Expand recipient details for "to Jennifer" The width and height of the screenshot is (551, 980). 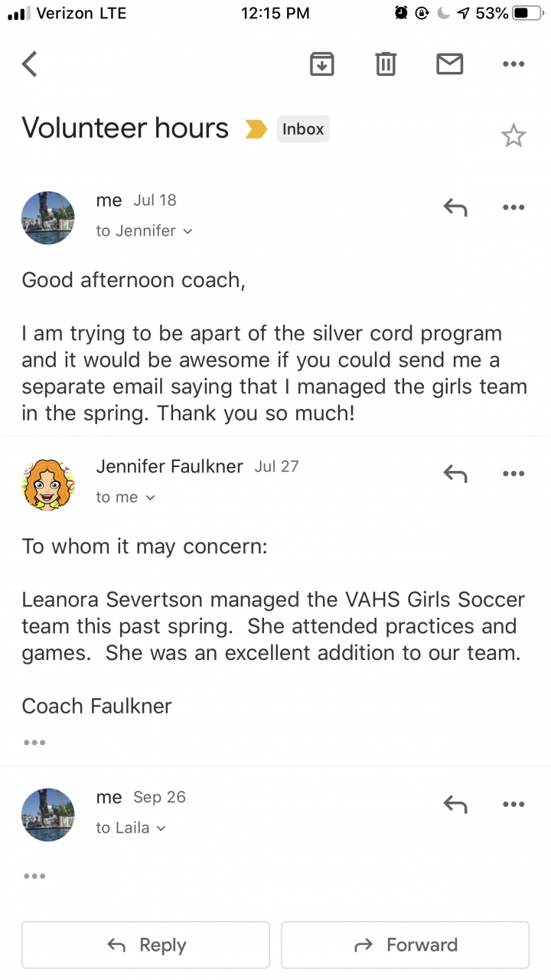click(144, 230)
